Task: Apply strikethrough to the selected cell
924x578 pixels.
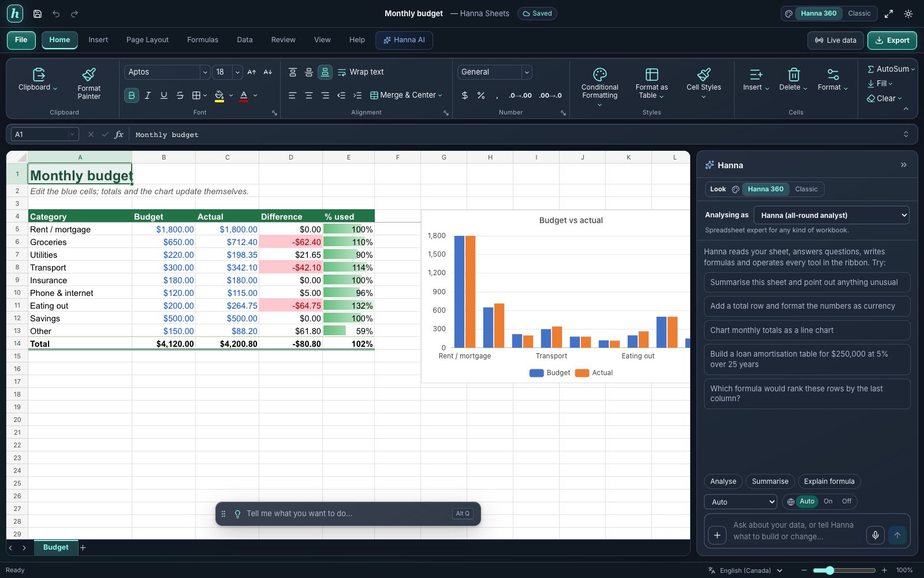Action: tap(180, 95)
